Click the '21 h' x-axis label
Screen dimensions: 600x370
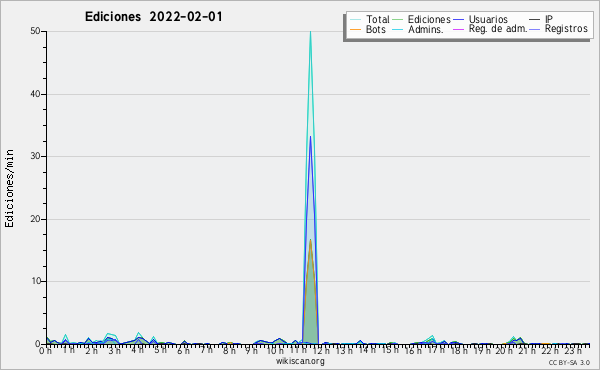[x=527, y=350]
